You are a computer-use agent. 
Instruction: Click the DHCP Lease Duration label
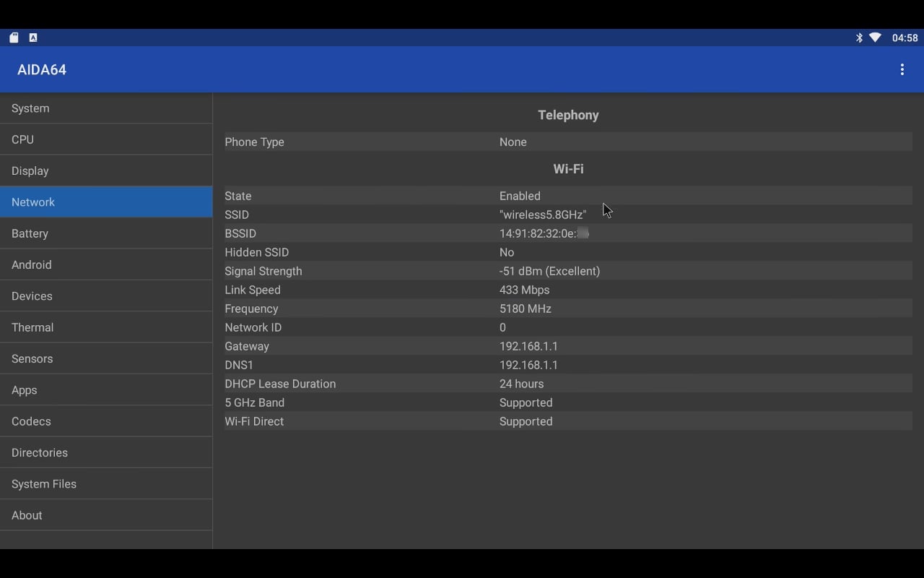pos(280,384)
